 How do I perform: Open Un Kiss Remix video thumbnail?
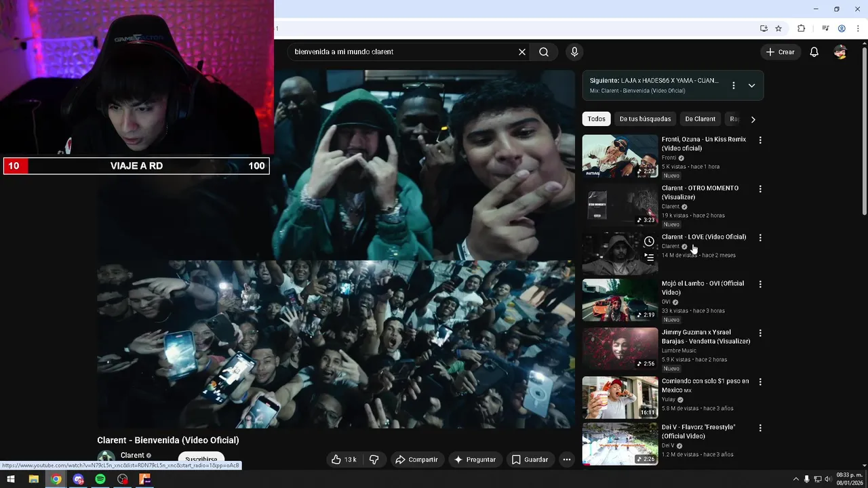tap(620, 156)
